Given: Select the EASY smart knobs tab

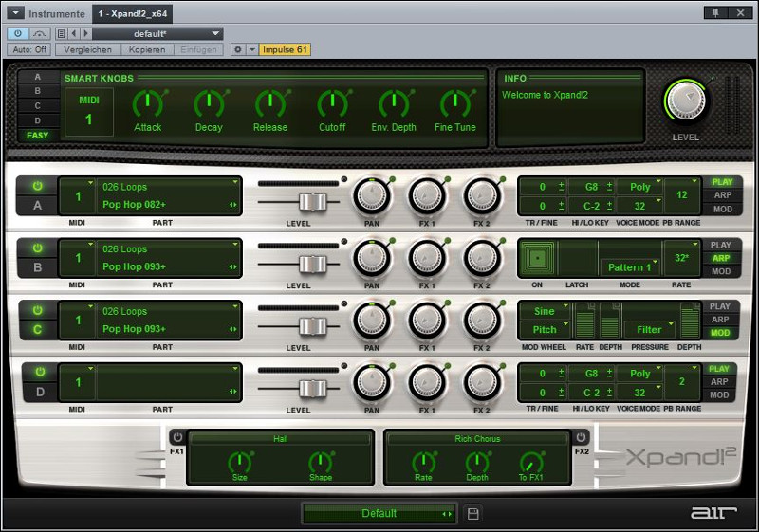Looking at the screenshot, I should (x=38, y=136).
